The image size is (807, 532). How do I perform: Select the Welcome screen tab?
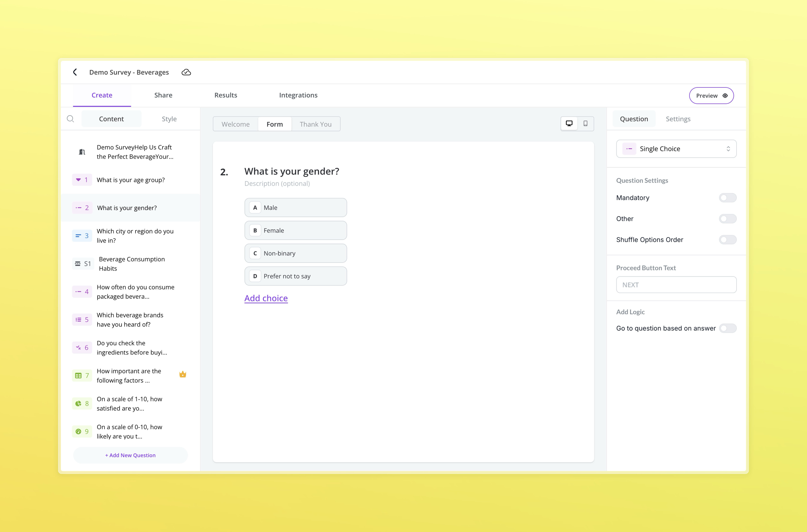coord(236,124)
